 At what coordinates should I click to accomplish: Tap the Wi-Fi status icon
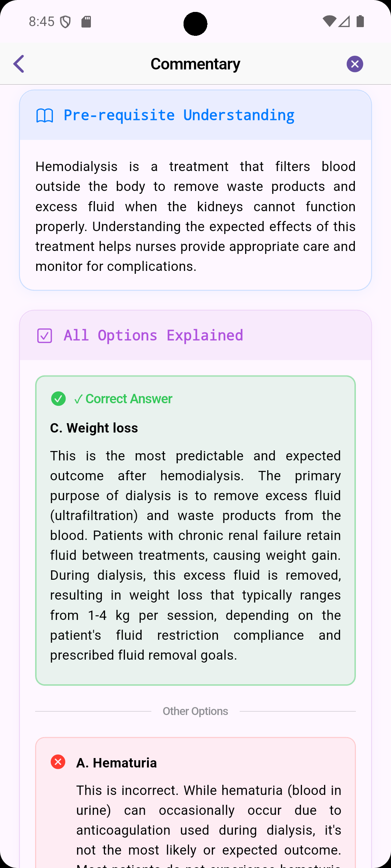(329, 21)
